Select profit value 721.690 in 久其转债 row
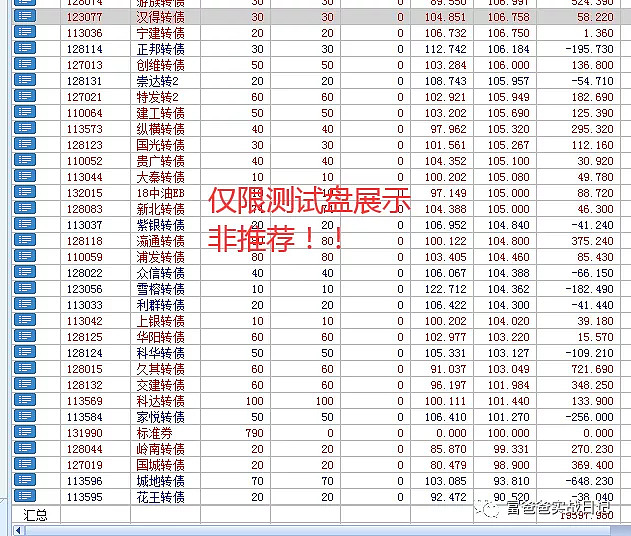 [x=592, y=369]
